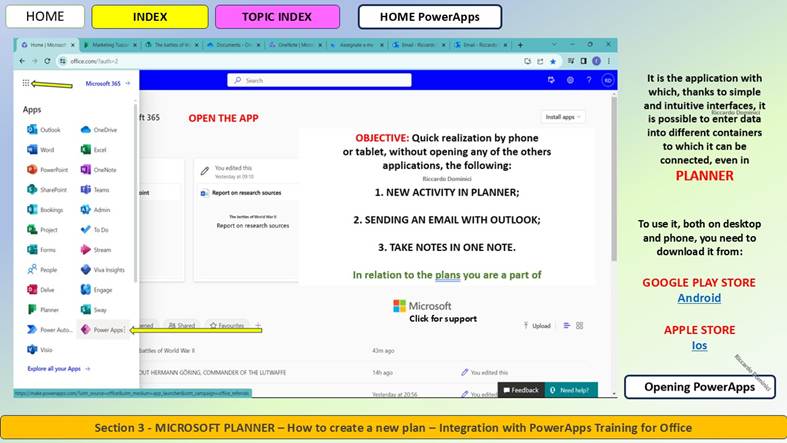This screenshot has height=443, width=787.
Task: Open Stream from the Apps list
Action: pos(96,250)
